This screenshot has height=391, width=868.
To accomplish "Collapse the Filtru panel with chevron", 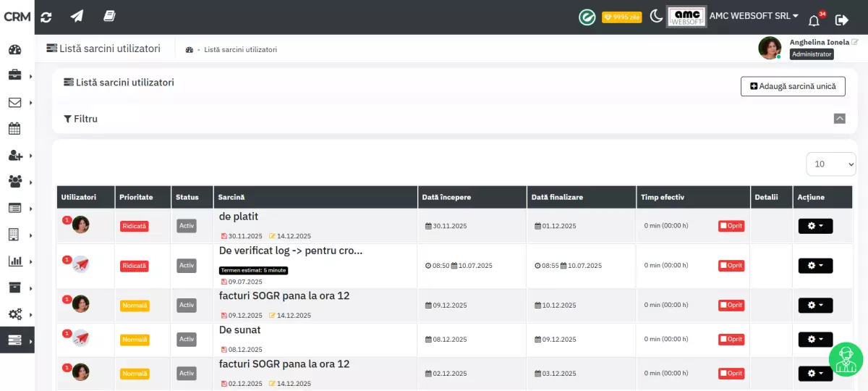I will [839, 119].
